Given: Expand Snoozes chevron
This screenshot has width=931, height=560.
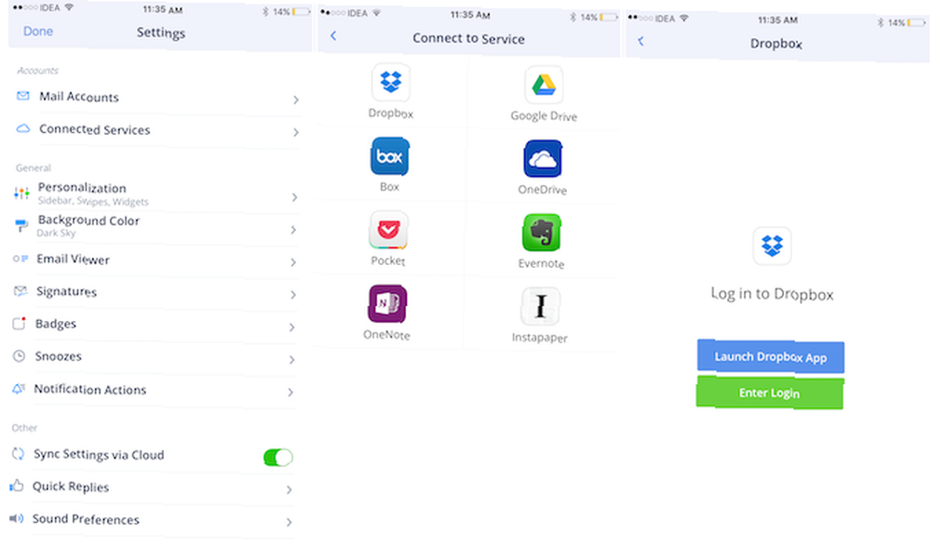Looking at the screenshot, I should click(290, 359).
